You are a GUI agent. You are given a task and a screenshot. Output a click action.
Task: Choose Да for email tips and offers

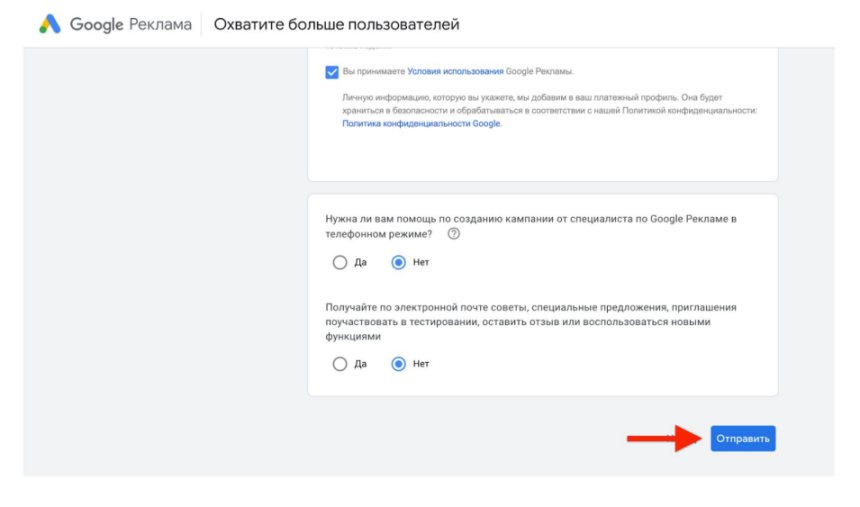pos(340,364)
